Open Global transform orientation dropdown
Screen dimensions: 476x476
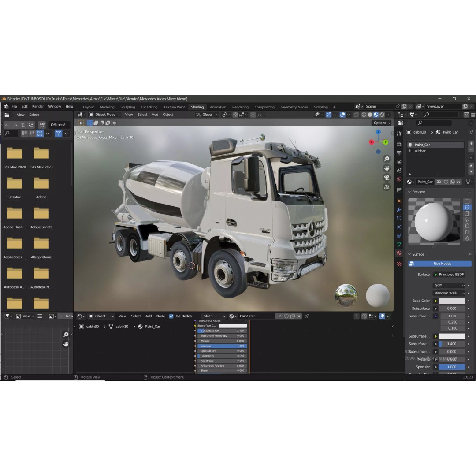(207, 115)
